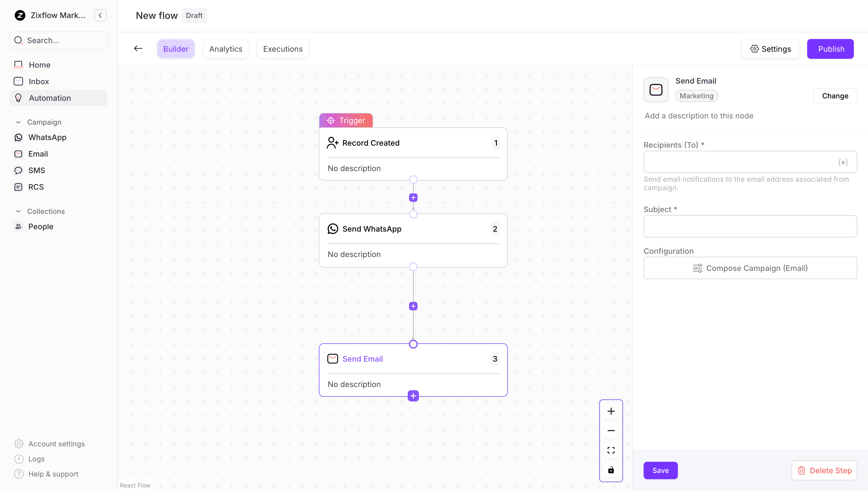Screen dimensions: 868x491
Task: Click Change to switch node type
Action: pos(835,96)
